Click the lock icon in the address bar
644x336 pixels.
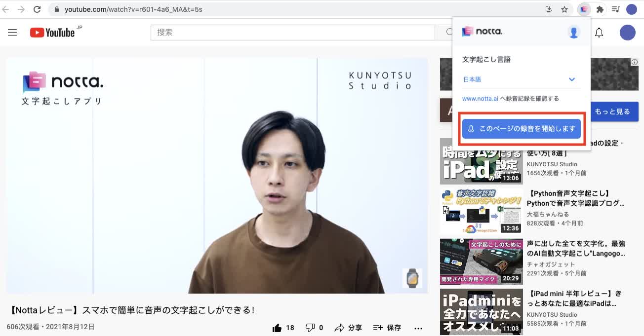click(x=57, y=9)
